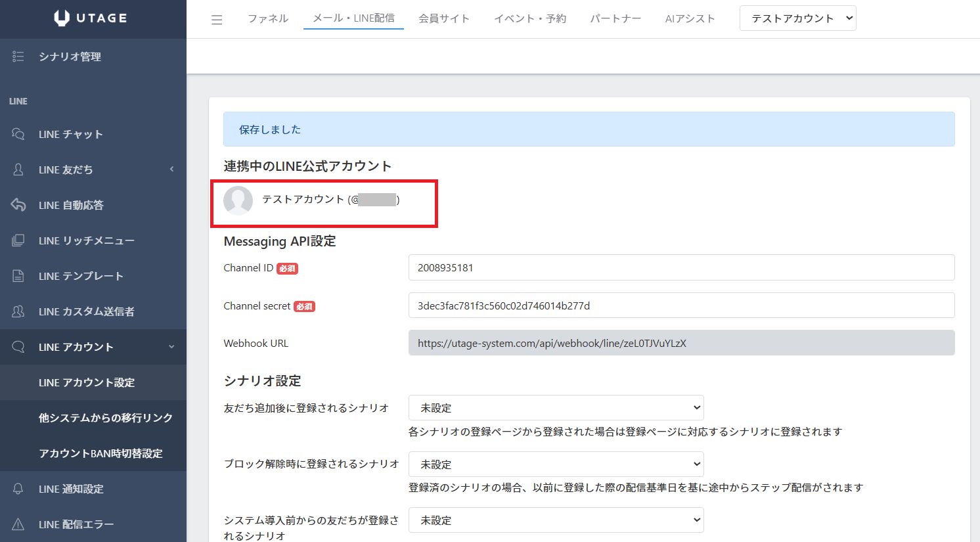The width and height of the screenshot is (980, 542).
Task: Click the LINE 配信エラー warning icon
Action: tap(18, 524)
